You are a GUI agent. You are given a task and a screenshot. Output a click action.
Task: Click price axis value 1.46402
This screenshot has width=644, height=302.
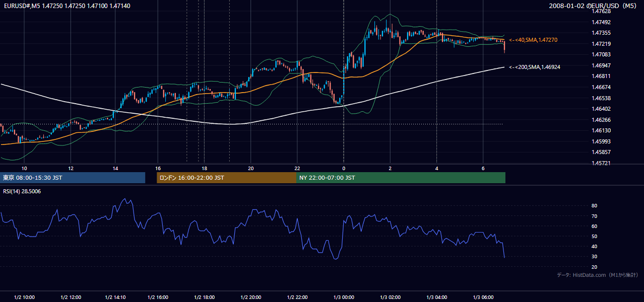click(x=601, y=109)
